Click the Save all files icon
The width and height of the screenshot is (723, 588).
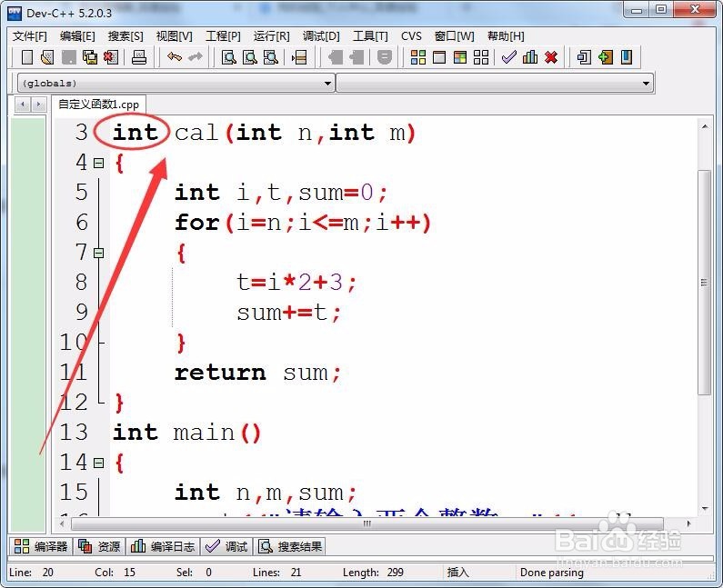(90, 57)
